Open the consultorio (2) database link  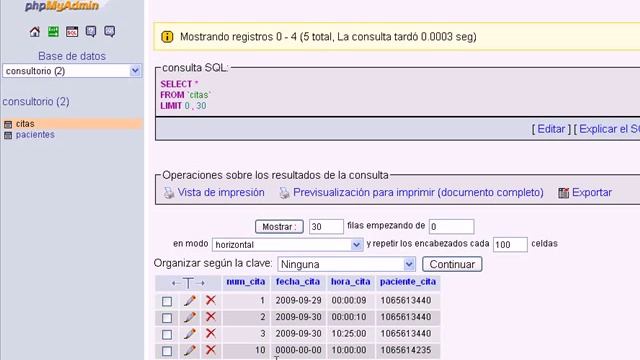point(36,102)
